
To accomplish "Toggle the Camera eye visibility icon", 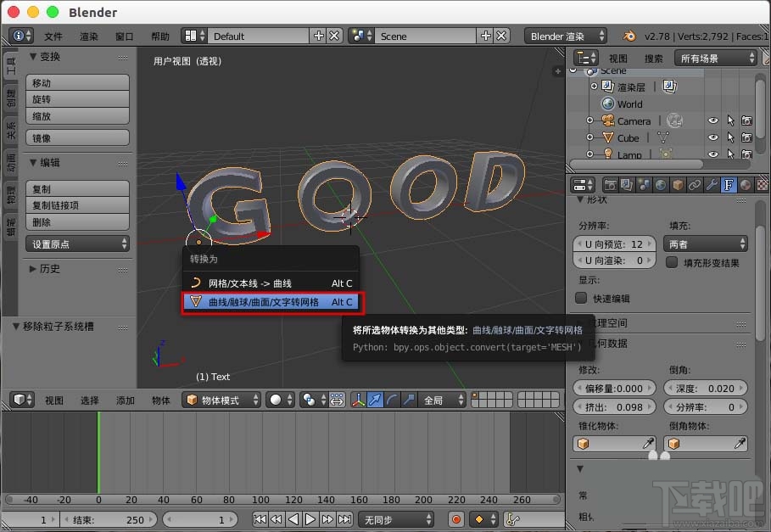I will coord(712,120).
